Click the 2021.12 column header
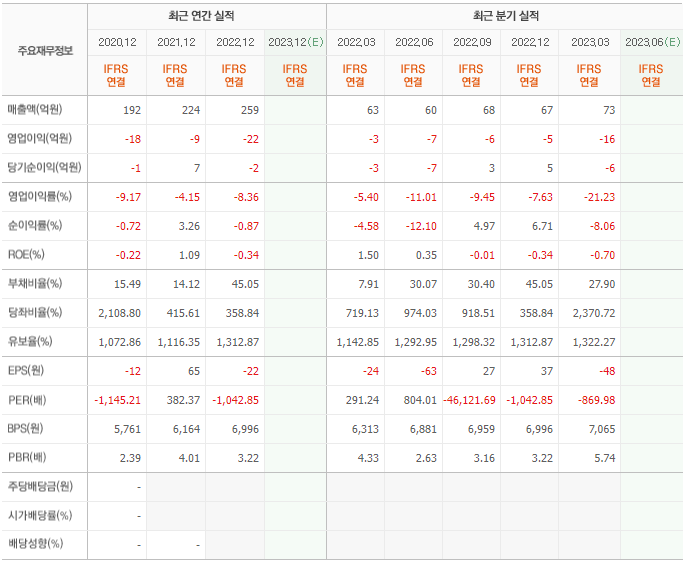 click(x=176, y=42)
